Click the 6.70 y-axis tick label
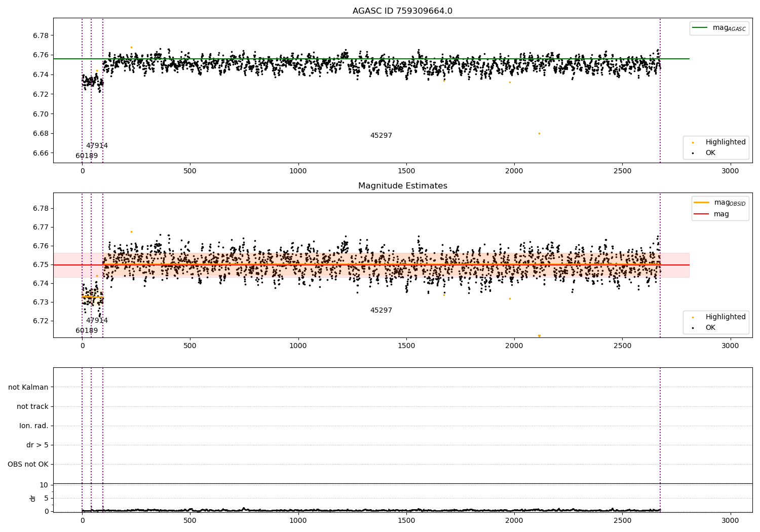 [41, 114]
